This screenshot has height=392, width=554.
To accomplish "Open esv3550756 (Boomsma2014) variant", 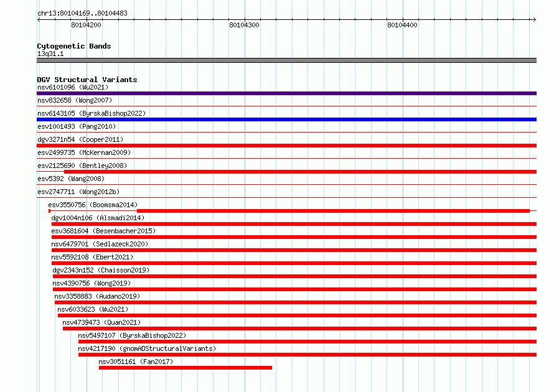I will point(93,205).
